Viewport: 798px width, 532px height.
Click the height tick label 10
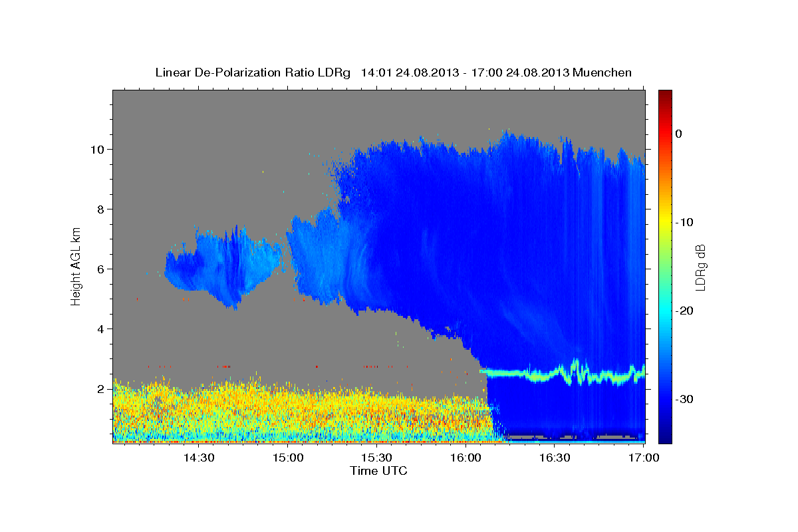[x=99, y=149]
